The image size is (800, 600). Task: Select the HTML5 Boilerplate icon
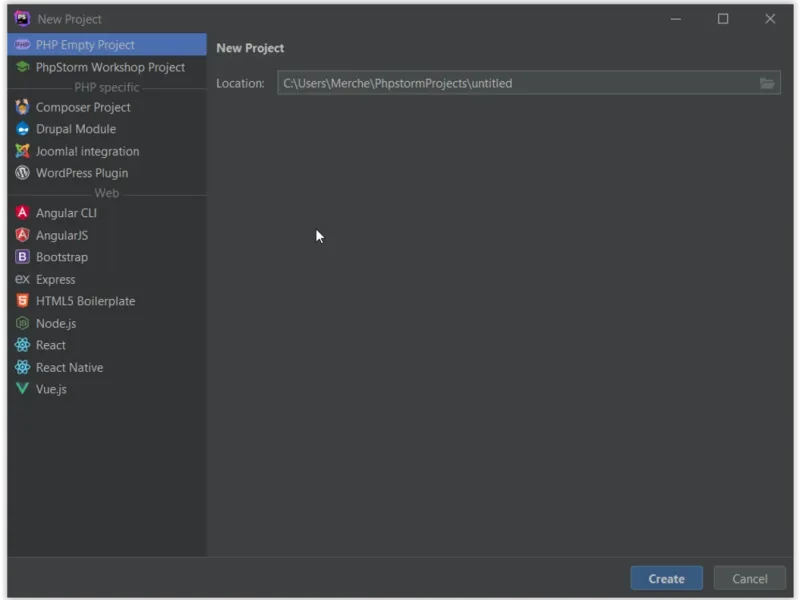tap(22, 301)
